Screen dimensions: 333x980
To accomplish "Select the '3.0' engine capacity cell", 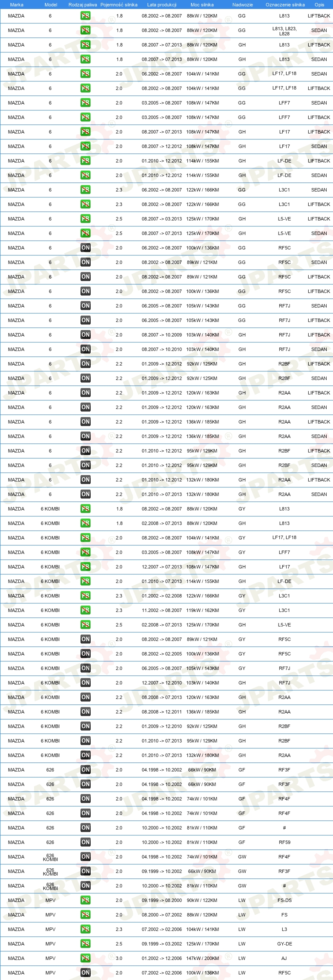I will click(x=119, y=958).
